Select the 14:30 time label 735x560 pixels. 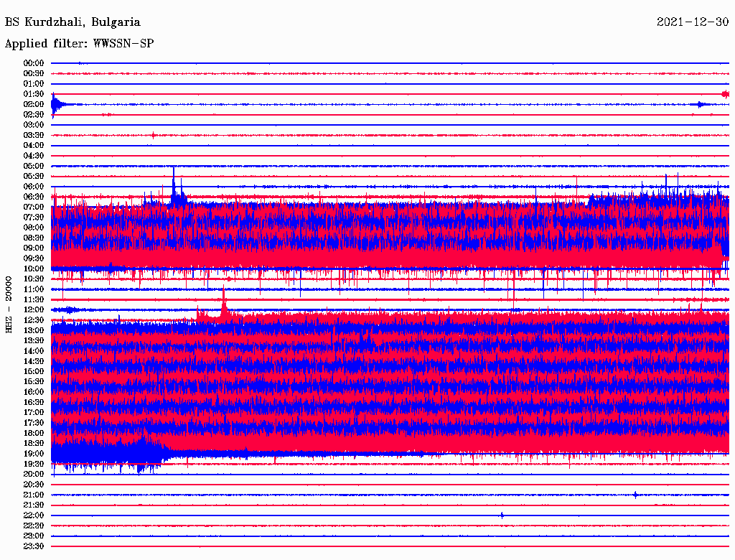coord(34,362)
